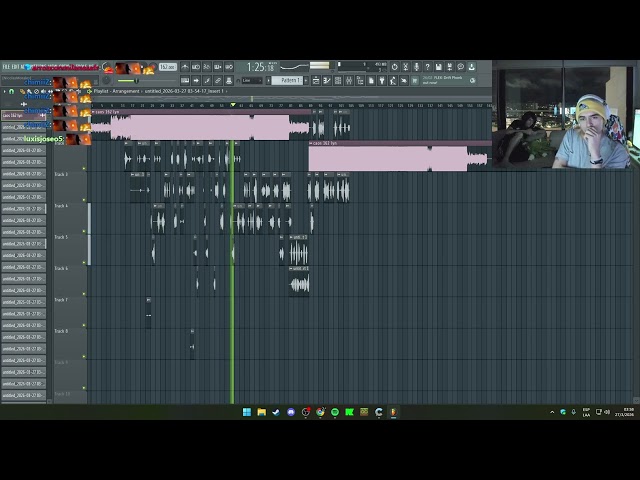Open Windows Start button
The width and height of the screenshot is (640, 480).
coord(247,412)
